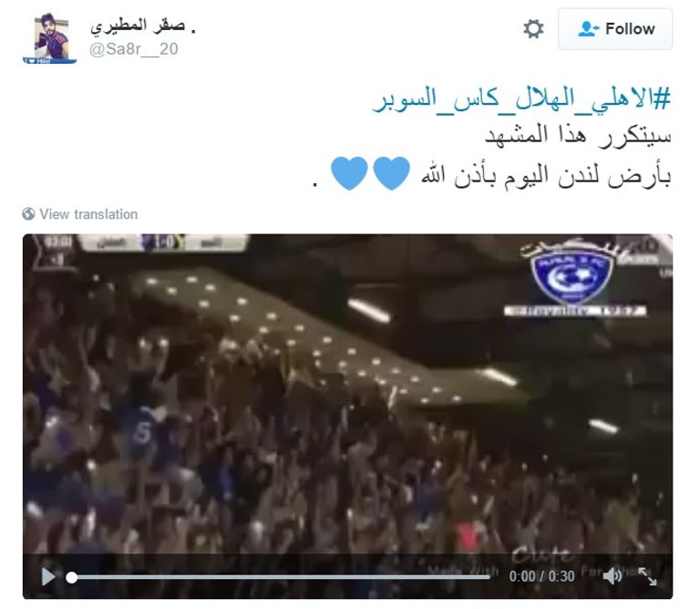
Task: Play the embedded video
Action: point(48,576)
